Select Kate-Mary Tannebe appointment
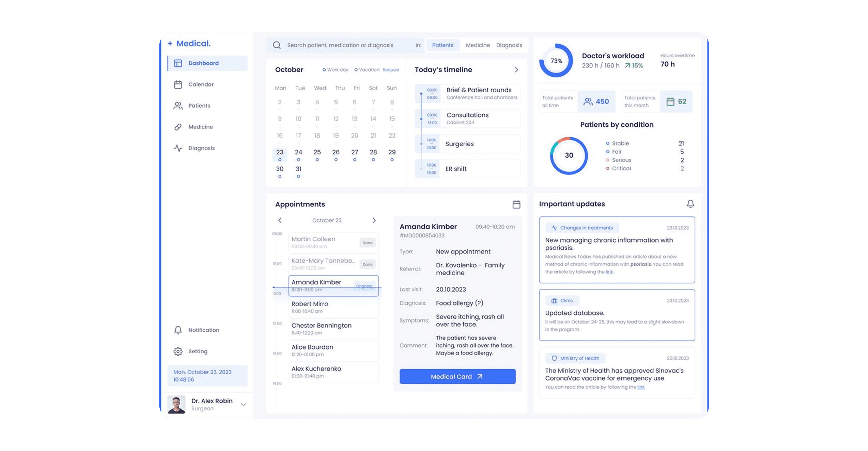868x451 pixels. pyautogui.click(x=334, y=264)
